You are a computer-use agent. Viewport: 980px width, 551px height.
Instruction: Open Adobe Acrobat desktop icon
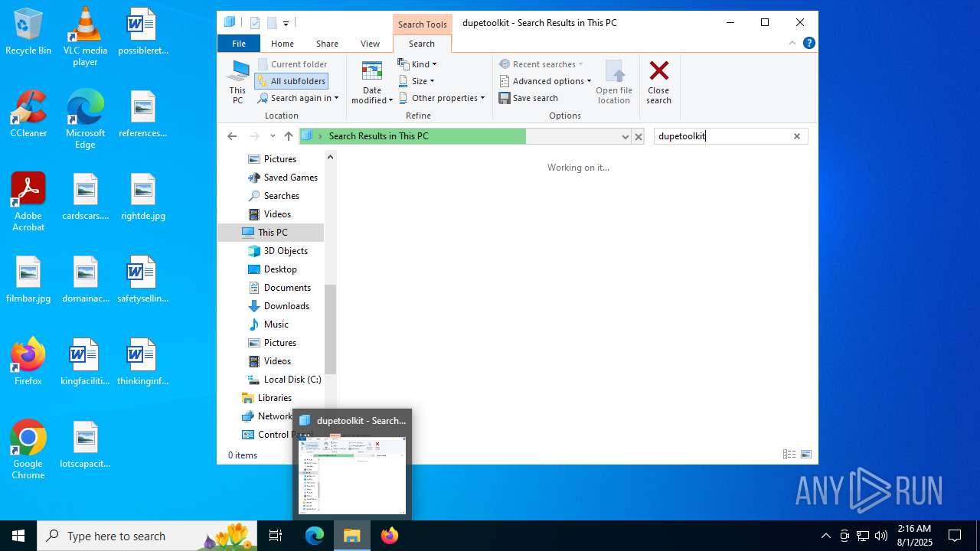point(28,202)
